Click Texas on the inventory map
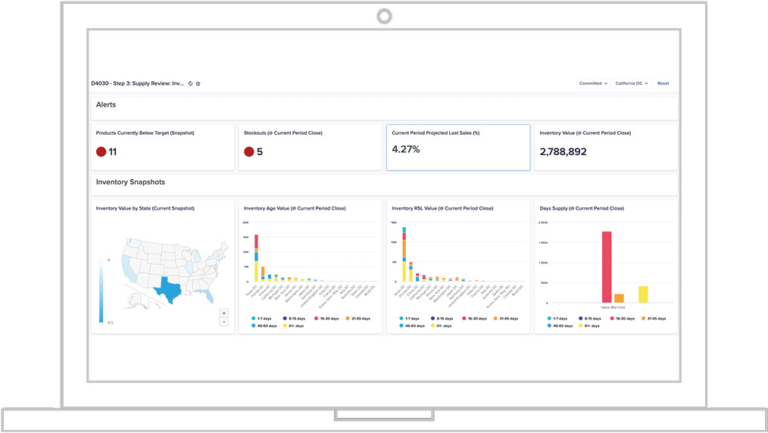The width and height of the screenshot is (768, 433). [168, 289]
